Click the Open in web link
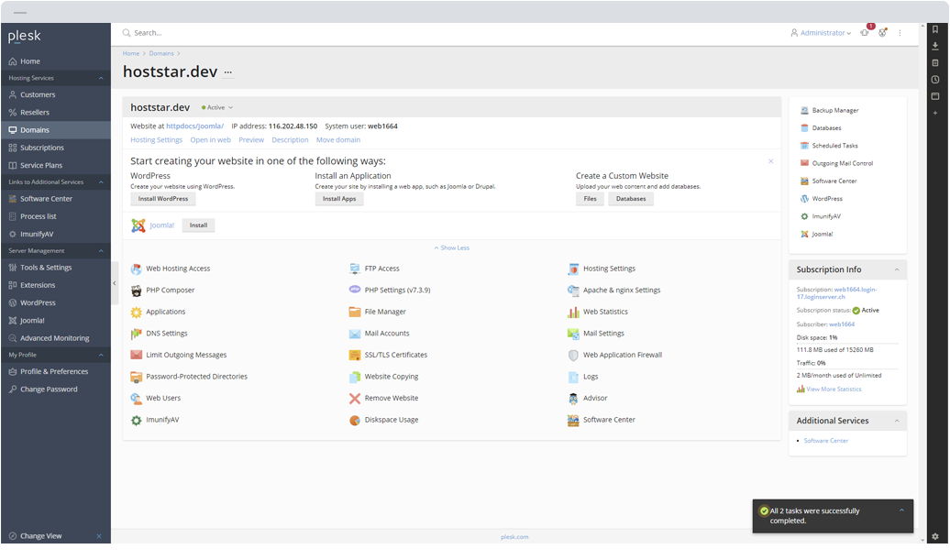This screenshot has width=950, height=560. 210,140
